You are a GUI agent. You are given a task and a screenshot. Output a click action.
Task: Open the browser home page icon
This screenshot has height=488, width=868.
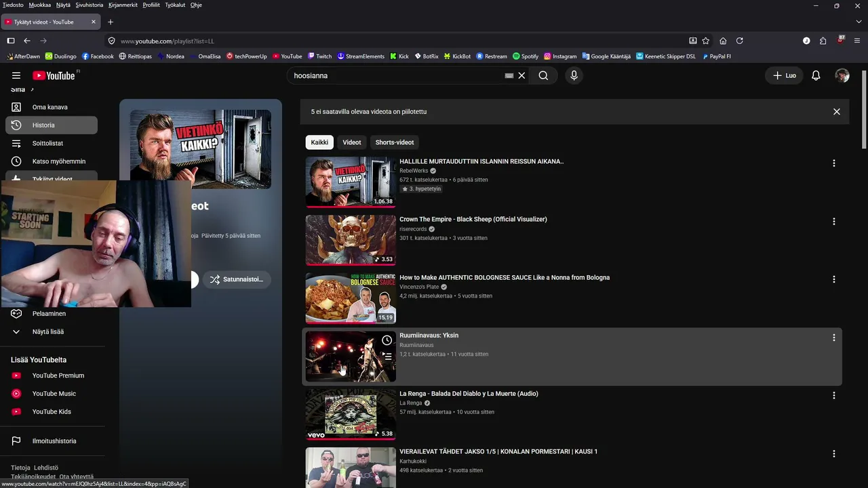[x=723, y=41]
